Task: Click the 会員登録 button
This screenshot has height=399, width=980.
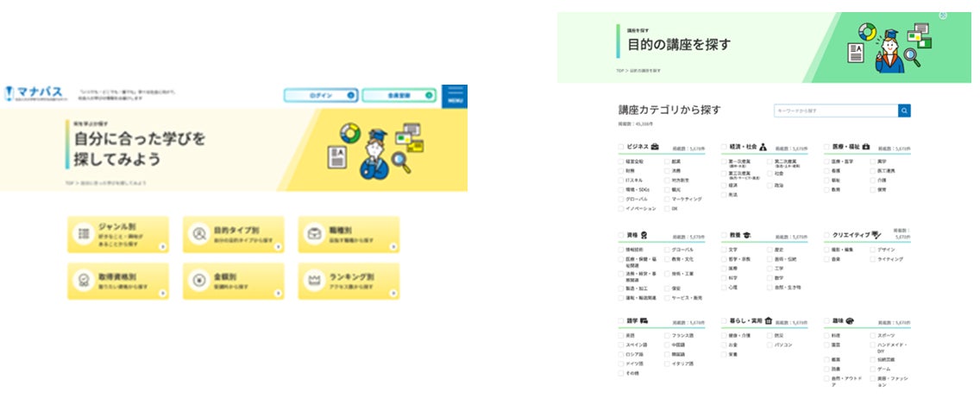Action: coord(399,96)
